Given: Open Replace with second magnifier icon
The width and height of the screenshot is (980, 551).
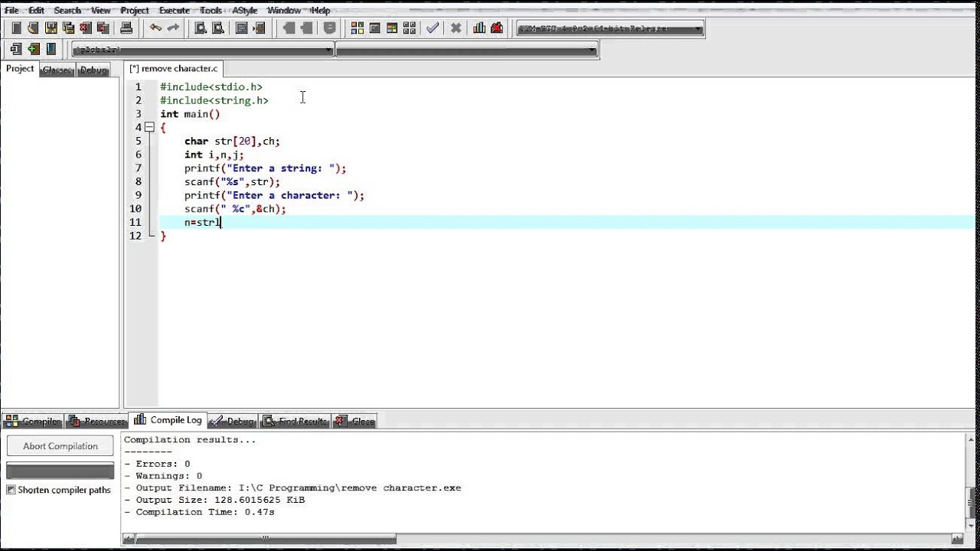Looking at the screenshot, I should coord(218,28).
